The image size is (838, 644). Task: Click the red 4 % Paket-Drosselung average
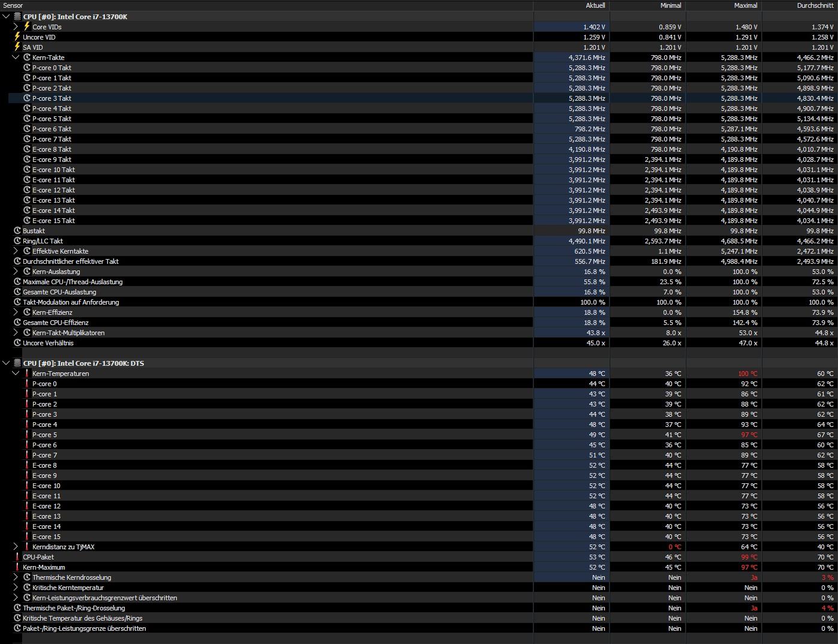[x=827, y=608]
